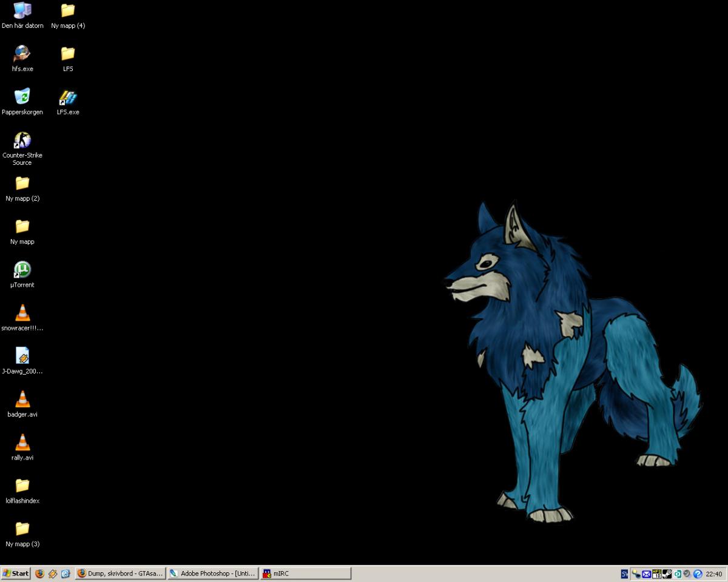This screenshot has height=582, width=728.
Task: Open the Start menu
Action: click(x=16, y=574)
